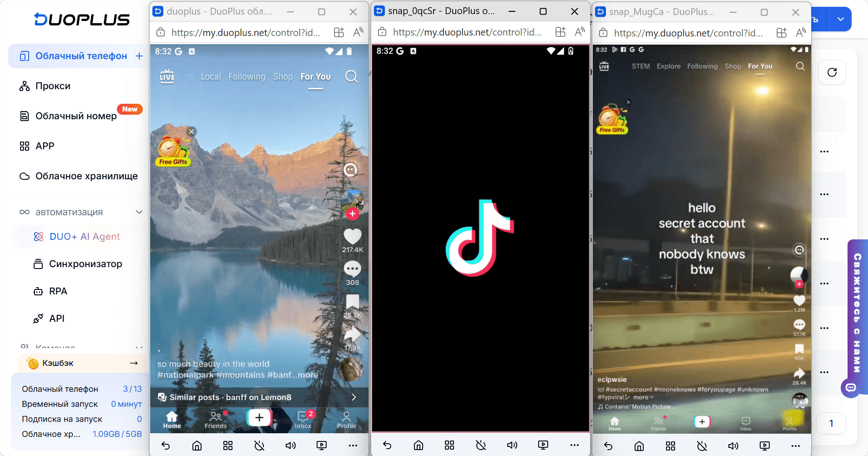Click home button in duoplus window toolbar
The height and width of the screenshot is (456, 868).
(197, 446)
